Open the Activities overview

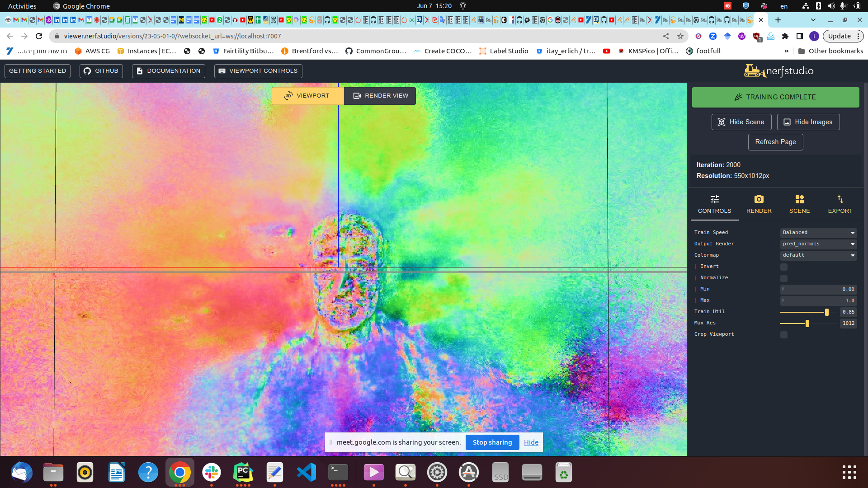coord(22,6)
